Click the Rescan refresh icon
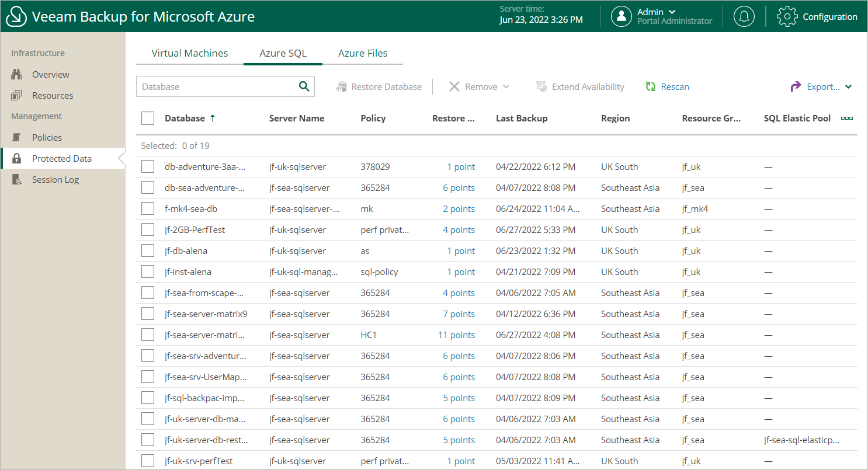 pyautogui.click(x=651, y=87)
